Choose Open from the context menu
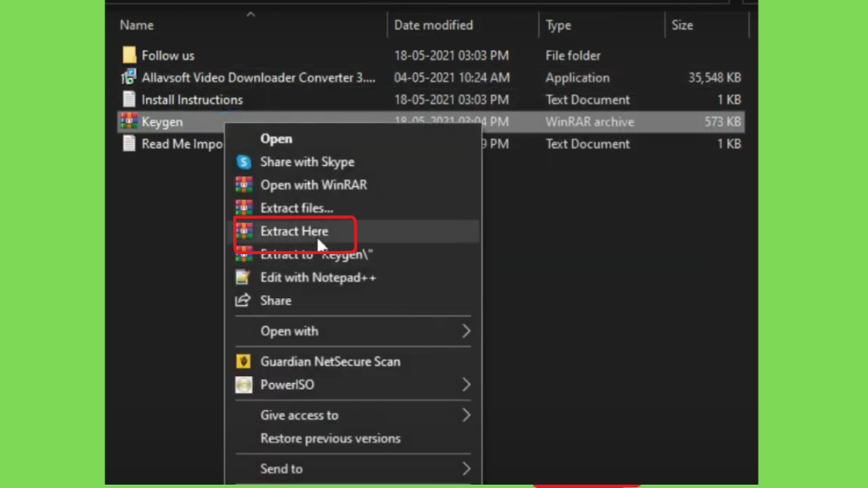 pyautogui.click(x=276, y=139)
